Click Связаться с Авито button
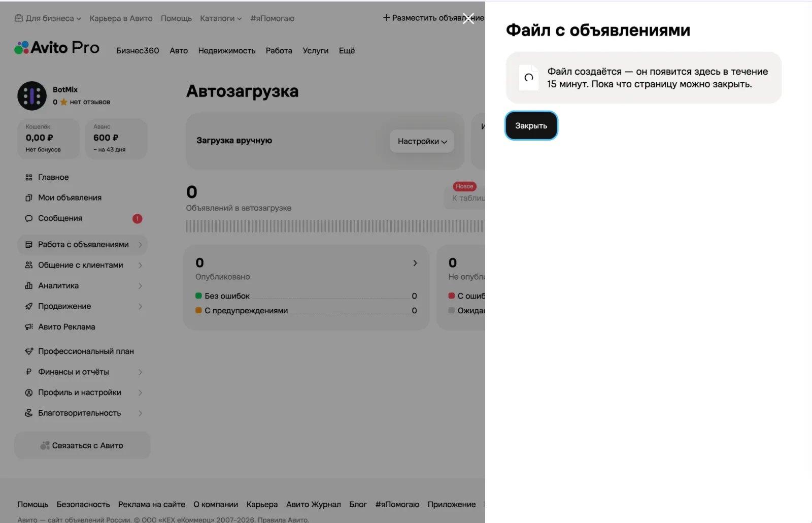The height and width of the screenshot is (523, 812). pos(82,445)
